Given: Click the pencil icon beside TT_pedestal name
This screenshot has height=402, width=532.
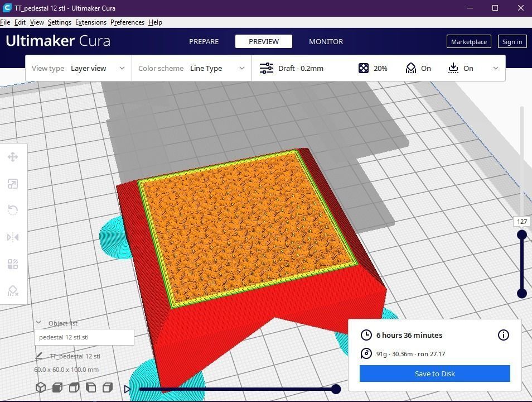Looking at the screenshot, I should point(39,356).
